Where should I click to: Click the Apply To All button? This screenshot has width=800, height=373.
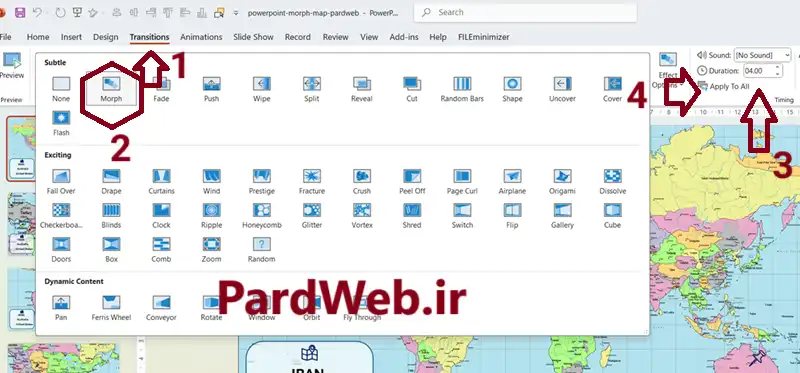[724, 86]
